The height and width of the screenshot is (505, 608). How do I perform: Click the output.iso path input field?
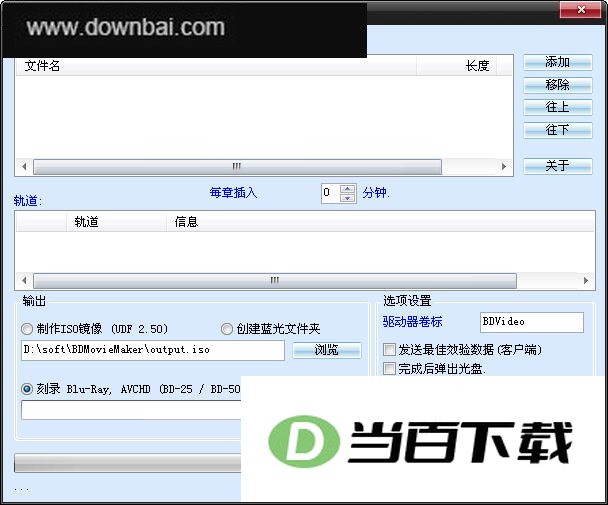coord(153,350)
